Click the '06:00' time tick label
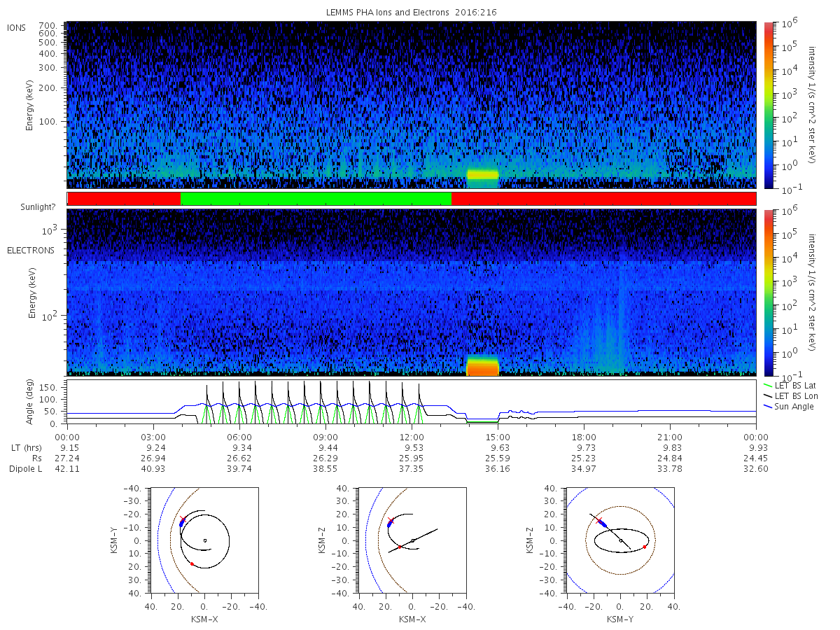 point(239,437)
